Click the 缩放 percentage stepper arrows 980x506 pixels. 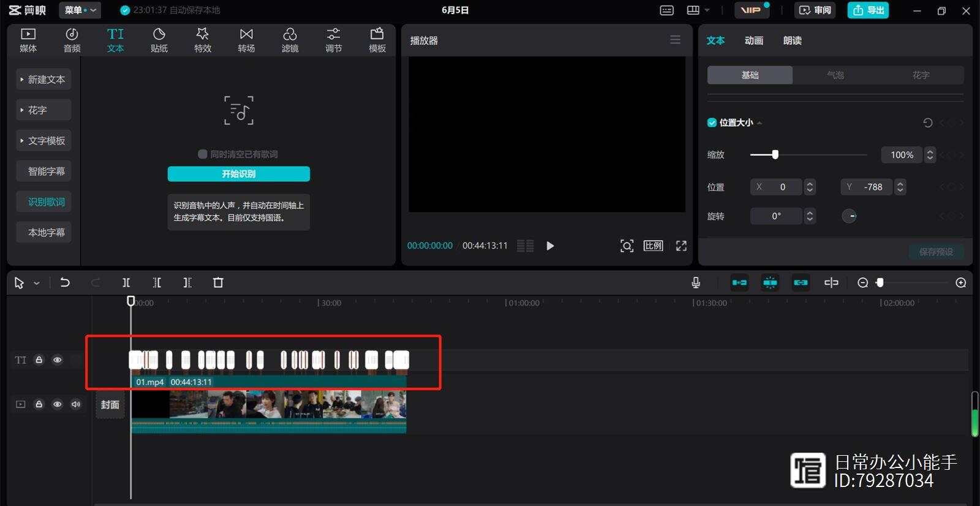coord(930,155)
